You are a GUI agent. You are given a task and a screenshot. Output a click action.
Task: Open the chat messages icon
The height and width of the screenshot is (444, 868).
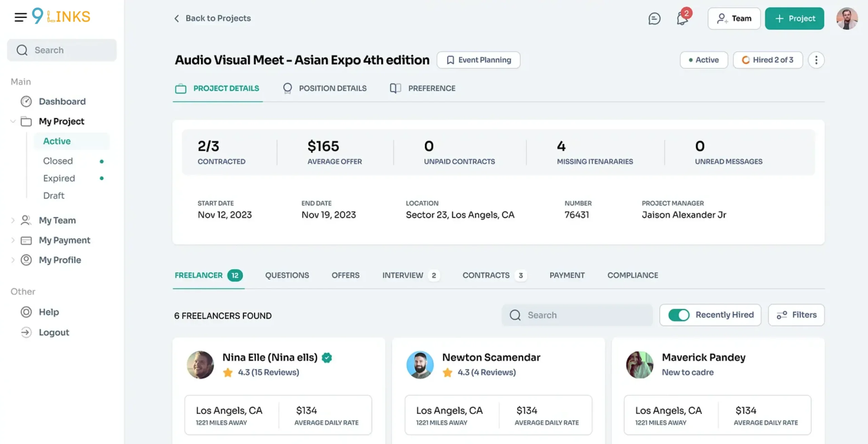click(654, 18)
